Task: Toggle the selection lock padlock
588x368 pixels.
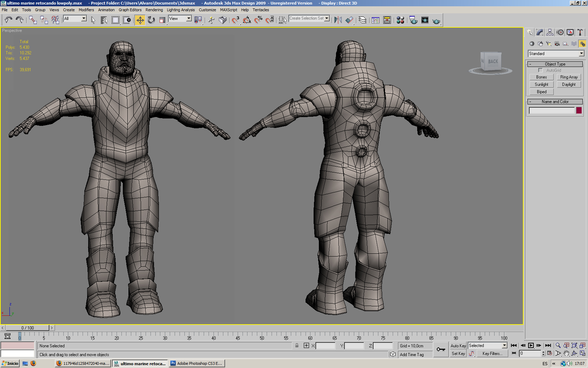Action: [x=297, y=346]
